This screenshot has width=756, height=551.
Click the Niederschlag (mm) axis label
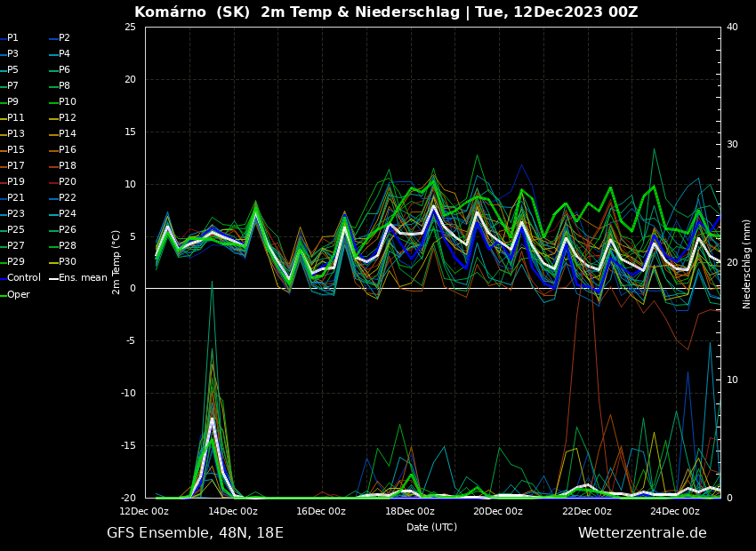[747, 263]
